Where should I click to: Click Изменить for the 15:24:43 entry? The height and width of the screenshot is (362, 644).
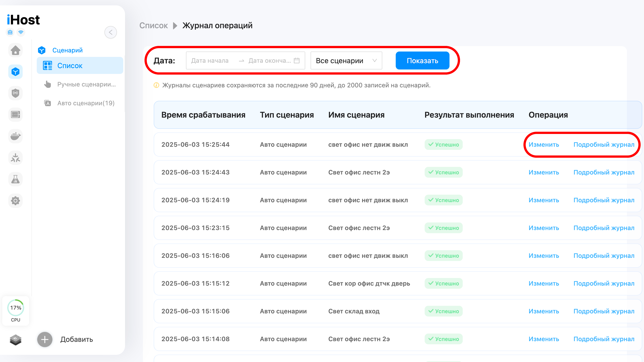[x=544, y=172]
